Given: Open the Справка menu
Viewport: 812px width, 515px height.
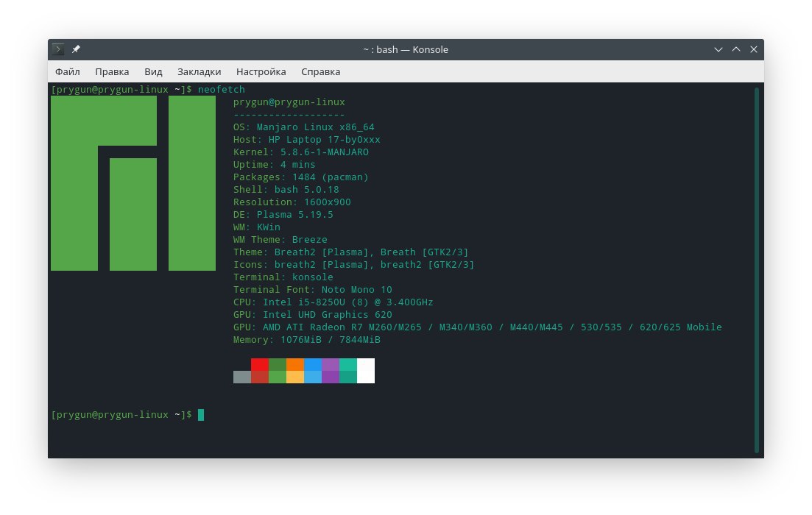Looking at the screenshot, I should [x=320, y=71].
